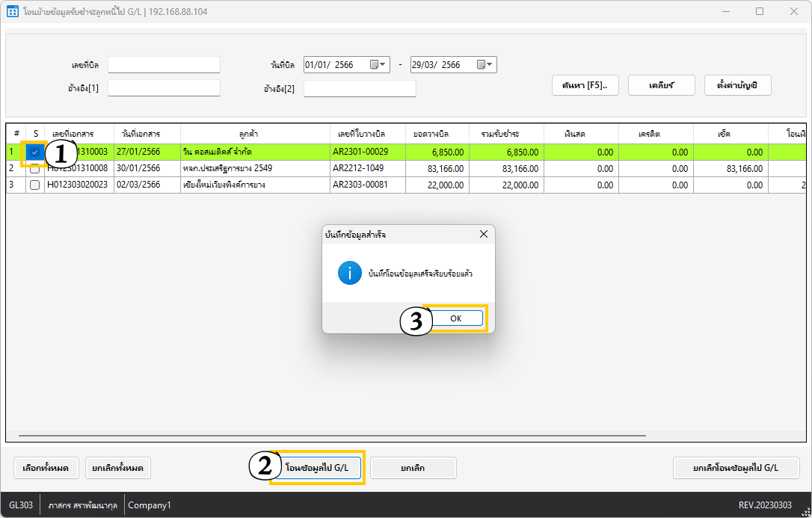The height and width of the screenshot is (518, 812).
Task: Click ยกเลิกโอนข้อมูลไป G/L button
Action: [x=736, y=468]
